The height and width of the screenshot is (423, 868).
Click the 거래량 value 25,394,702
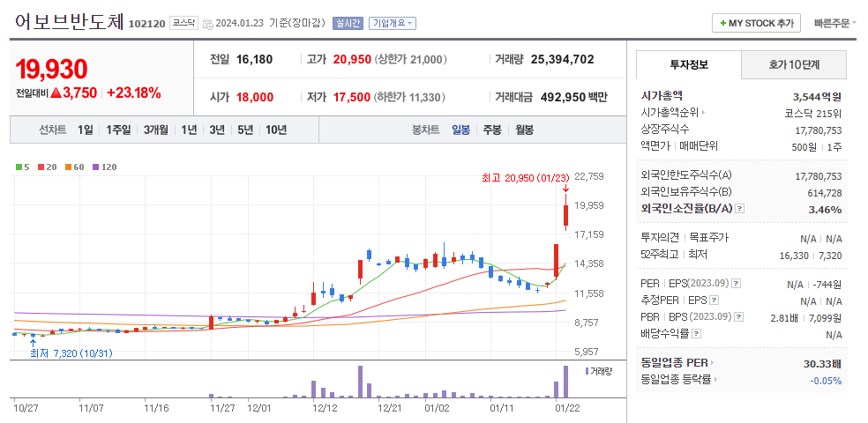point(562,59)
